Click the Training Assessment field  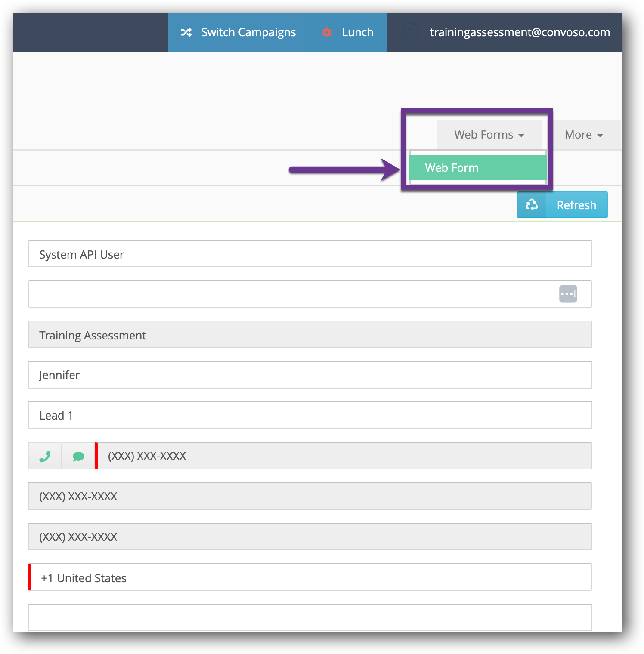pyautogui.click(x=310, y=334)
